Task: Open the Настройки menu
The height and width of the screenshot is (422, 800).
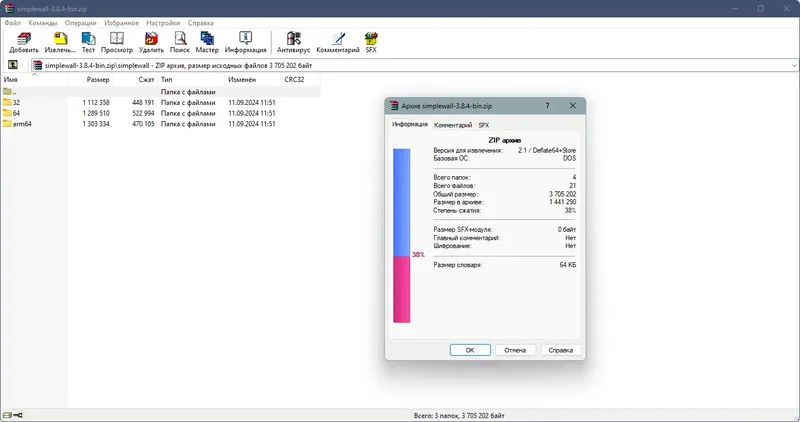Action: [163, 23]
